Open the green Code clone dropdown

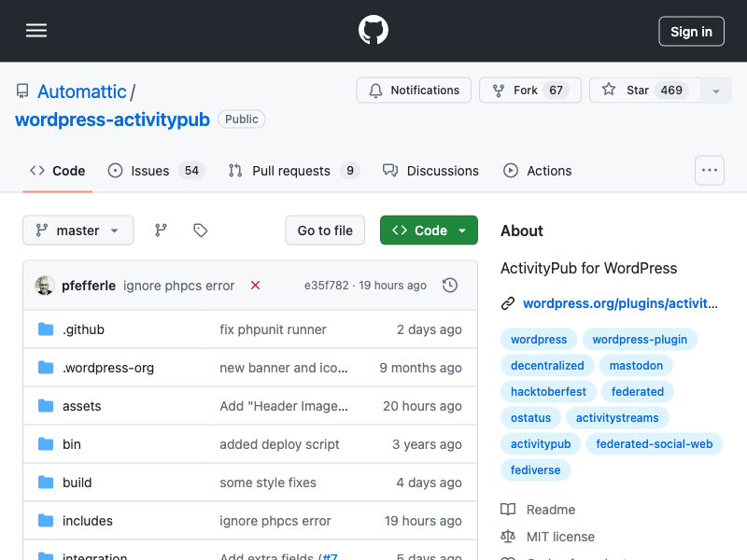pos(429,231)
